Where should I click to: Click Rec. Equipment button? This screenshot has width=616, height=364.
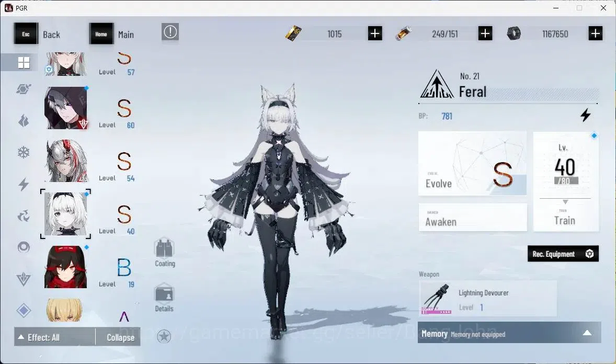(x=563, y=254)
